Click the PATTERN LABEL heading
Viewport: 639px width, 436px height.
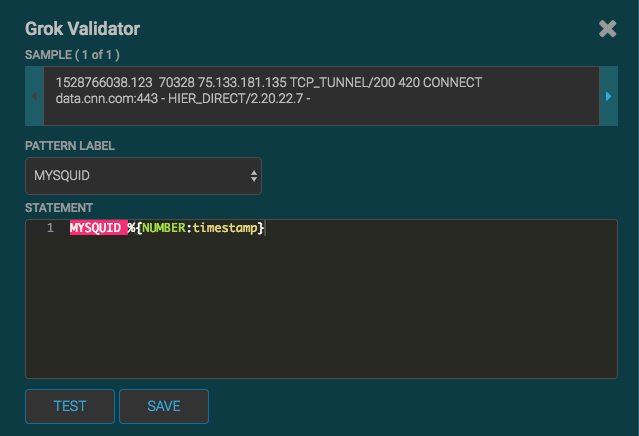pyautogui.click(x=70, y=146)
